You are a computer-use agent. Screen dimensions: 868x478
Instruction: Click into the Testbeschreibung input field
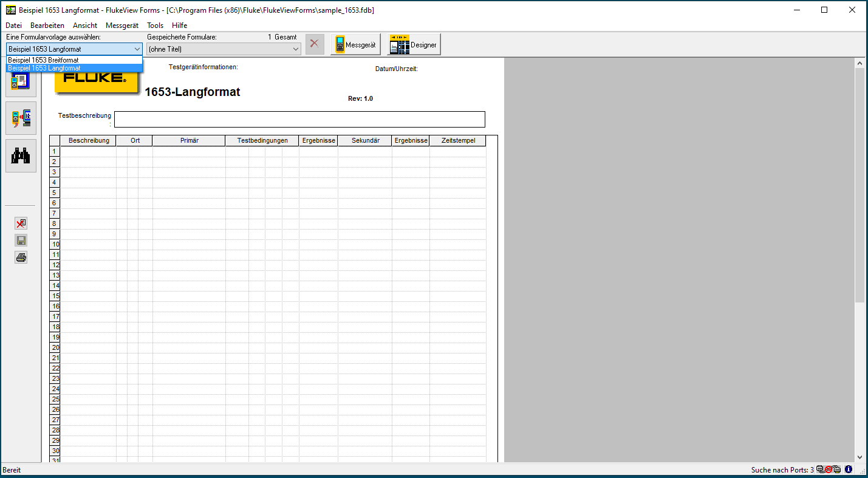299,119
